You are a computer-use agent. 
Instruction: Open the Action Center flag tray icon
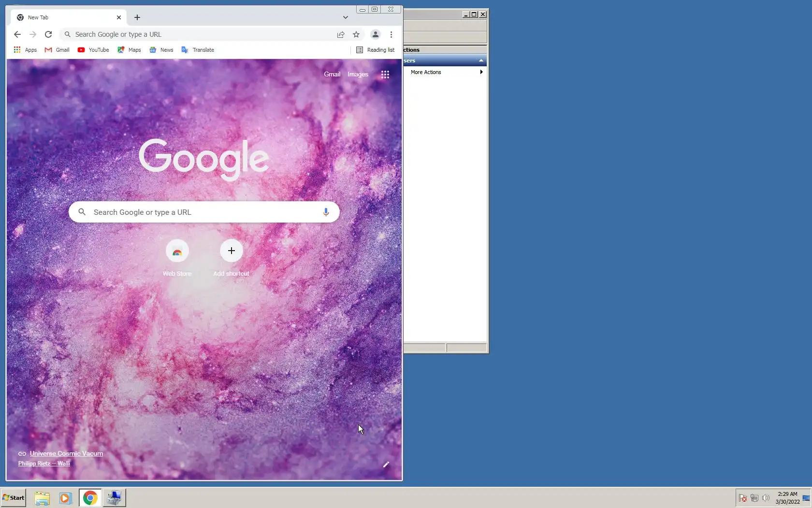point(743,498)
